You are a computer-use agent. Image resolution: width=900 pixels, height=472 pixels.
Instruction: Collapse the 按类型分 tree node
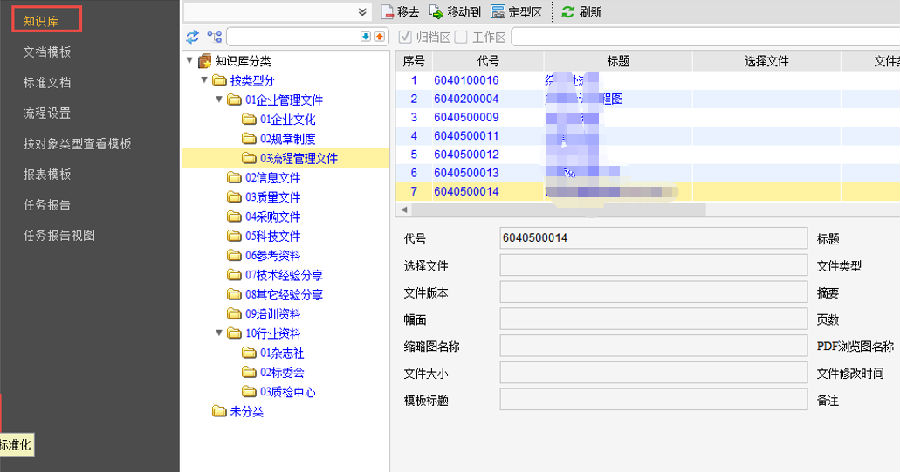(204, 80)
